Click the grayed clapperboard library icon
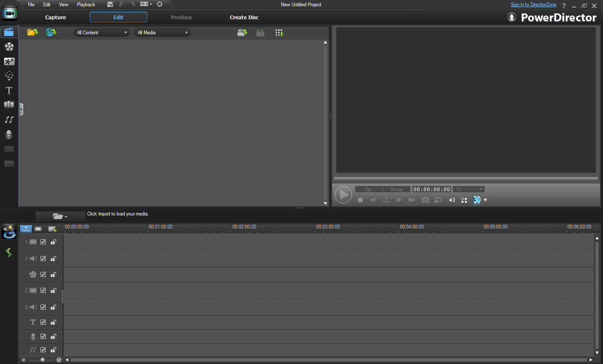This screenshot has height=364, width=603. (x=260, y=33)
